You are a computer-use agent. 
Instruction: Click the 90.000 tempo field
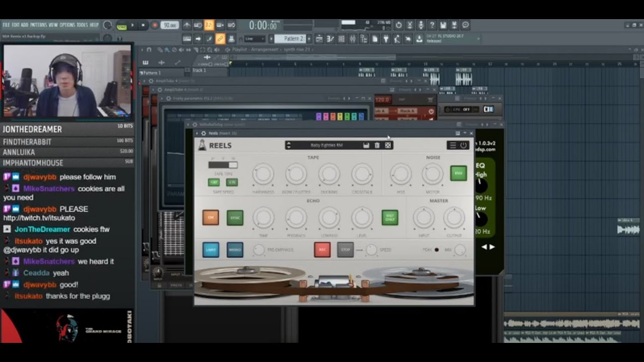click(x=170, y=25)
